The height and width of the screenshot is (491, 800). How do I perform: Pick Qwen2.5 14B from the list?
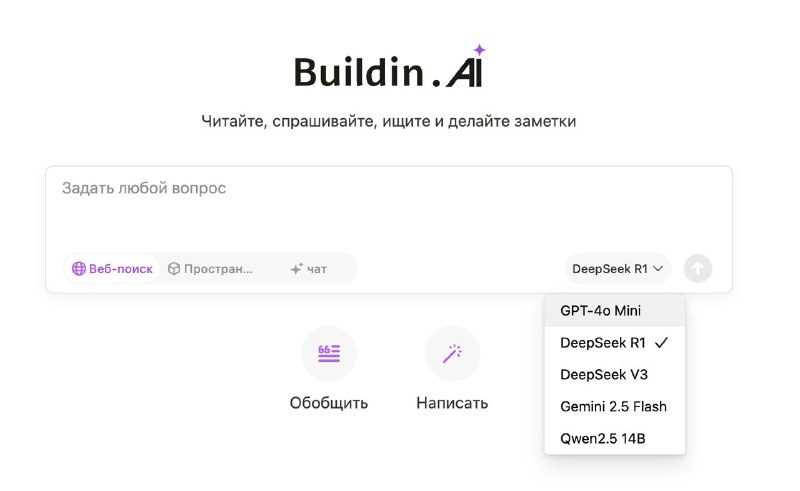[615, 438]
